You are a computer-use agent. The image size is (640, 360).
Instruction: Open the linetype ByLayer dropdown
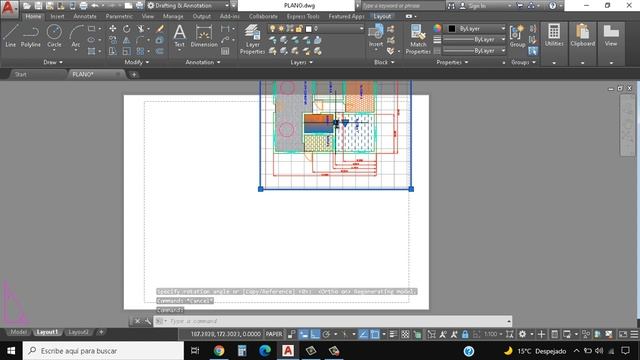[474, 51]
